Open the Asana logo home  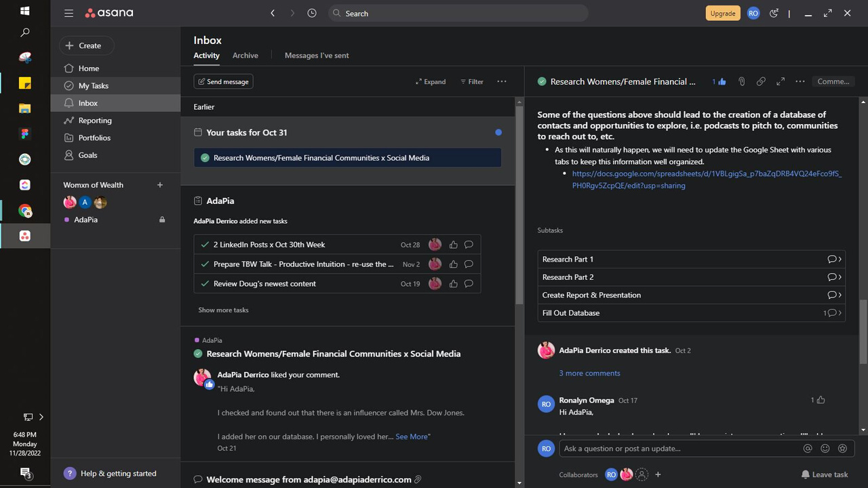tap(109, 13)
